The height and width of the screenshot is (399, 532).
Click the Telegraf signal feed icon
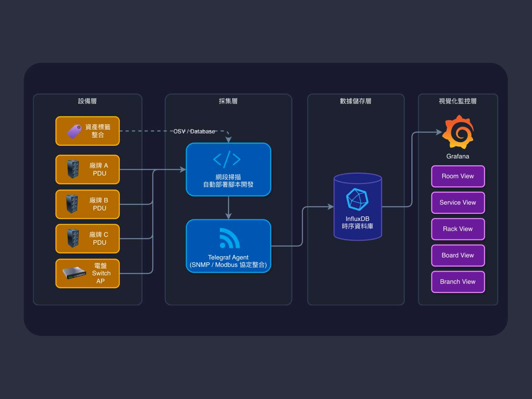[x=229, y=238]
